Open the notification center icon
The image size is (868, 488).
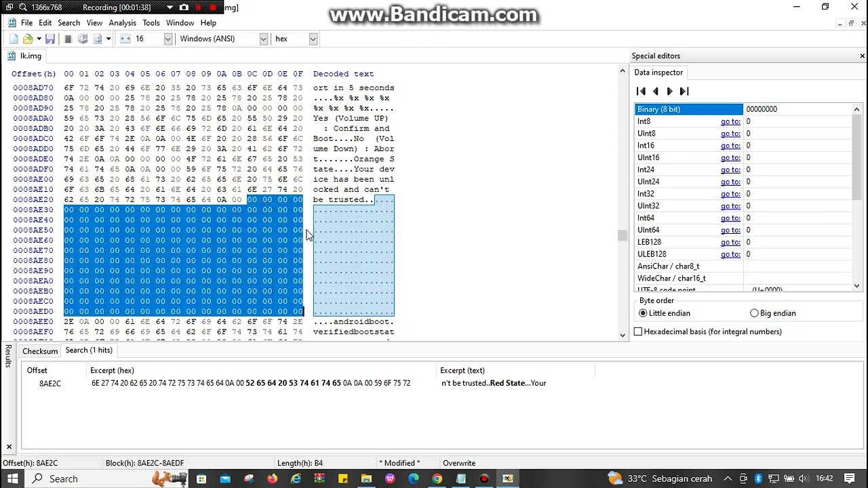(x=851, y=479)
